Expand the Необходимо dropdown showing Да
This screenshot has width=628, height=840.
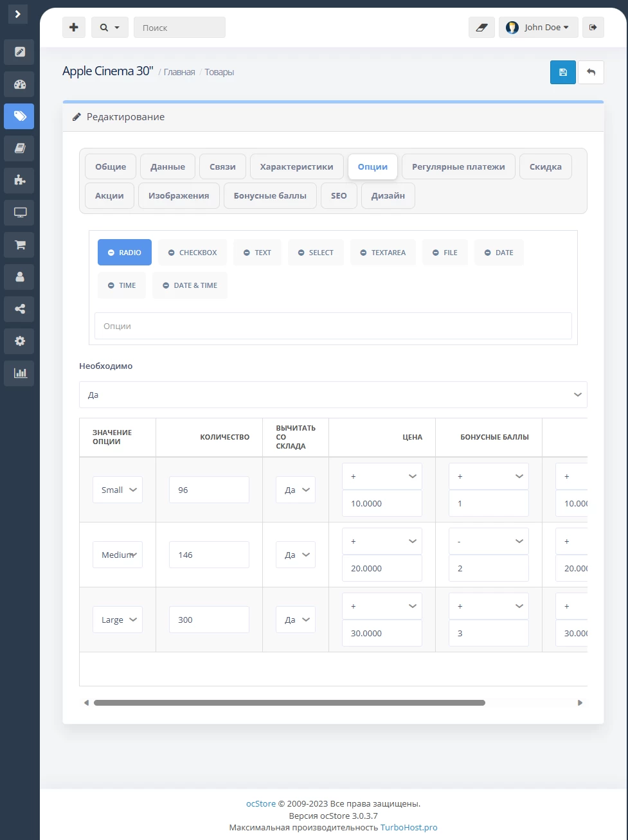pyautogui.click(x=333, y=395)
